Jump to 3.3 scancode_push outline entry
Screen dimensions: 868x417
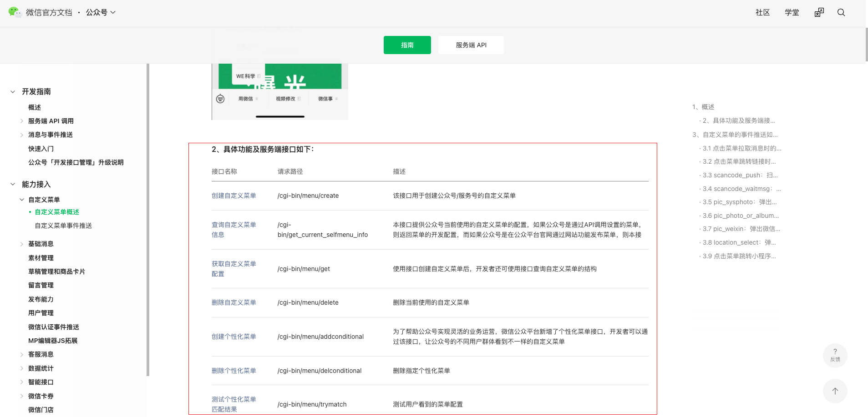[740, 175]
